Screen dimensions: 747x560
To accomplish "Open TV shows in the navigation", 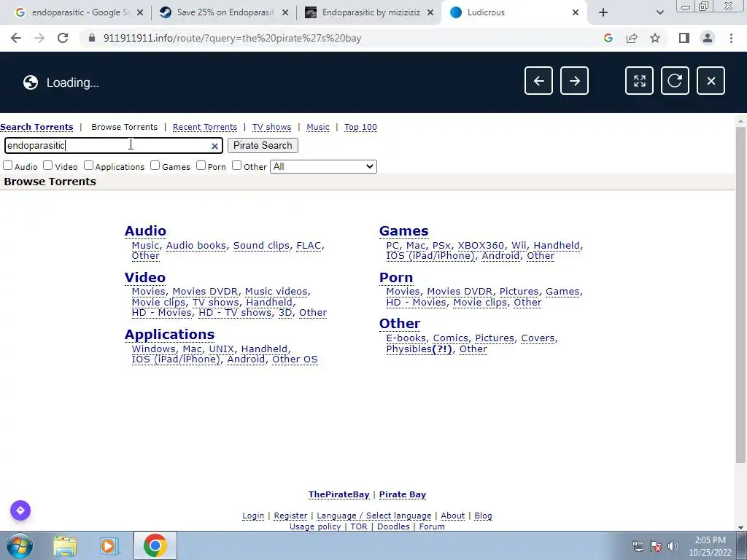I will click(271, 127).
